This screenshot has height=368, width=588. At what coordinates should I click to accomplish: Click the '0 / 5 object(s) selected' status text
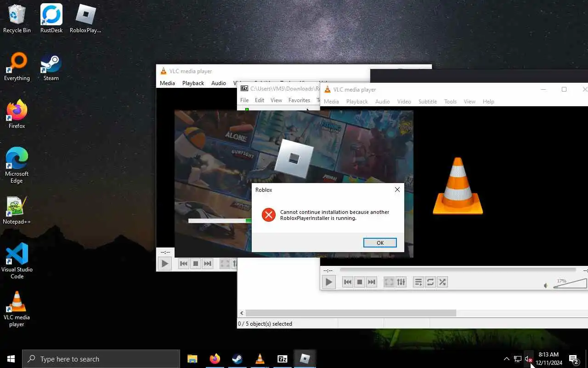(265, 324)
